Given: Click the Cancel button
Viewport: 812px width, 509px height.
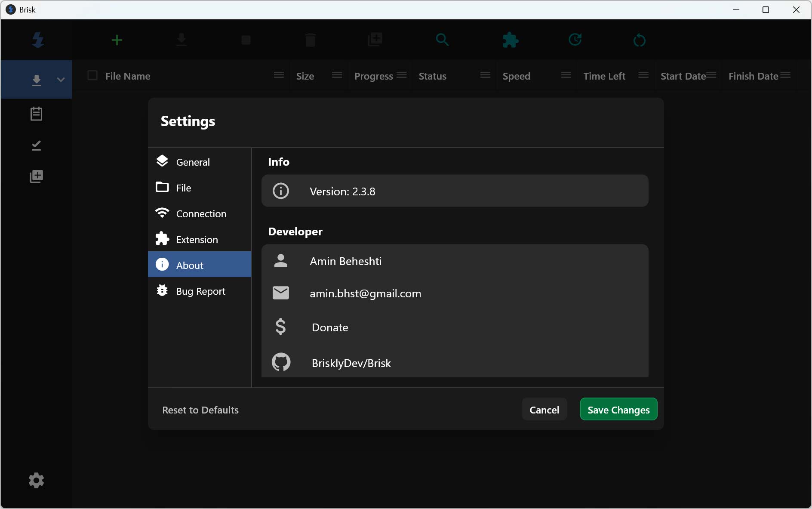Looking at the screenshot, I should pos(544,410).
